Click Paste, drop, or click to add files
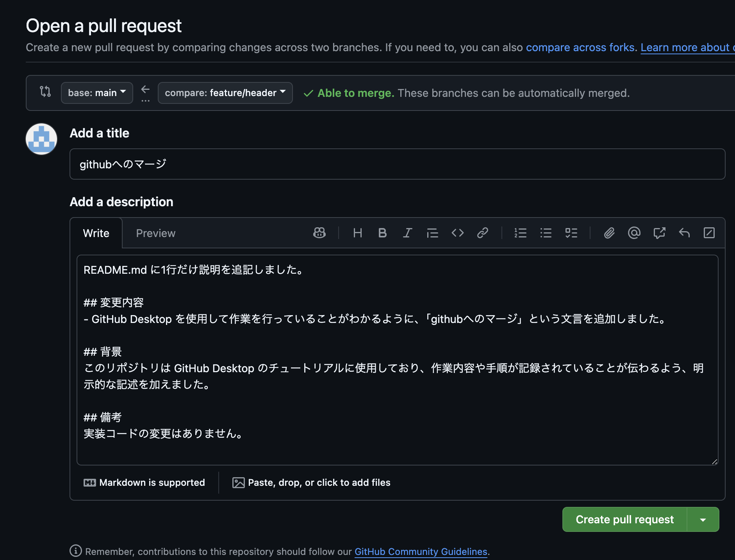Viewport: 735px width, 560px height. [311, 483]
